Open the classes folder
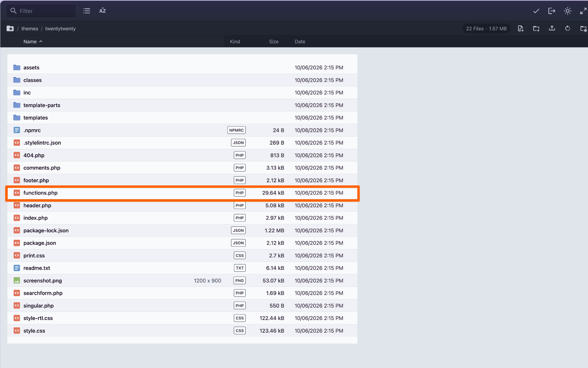 (182, 80)
